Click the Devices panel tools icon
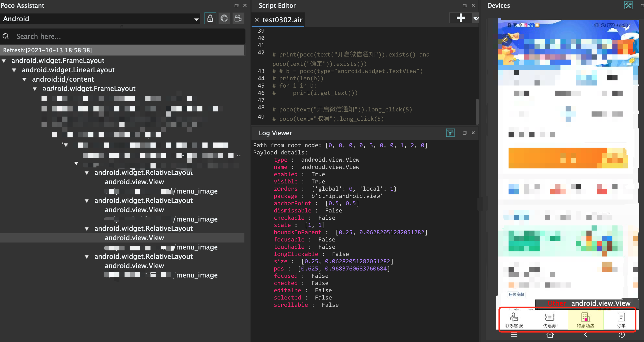Image resolution: width=644 pixels, height=342 pixels. (x=628, y=5)
